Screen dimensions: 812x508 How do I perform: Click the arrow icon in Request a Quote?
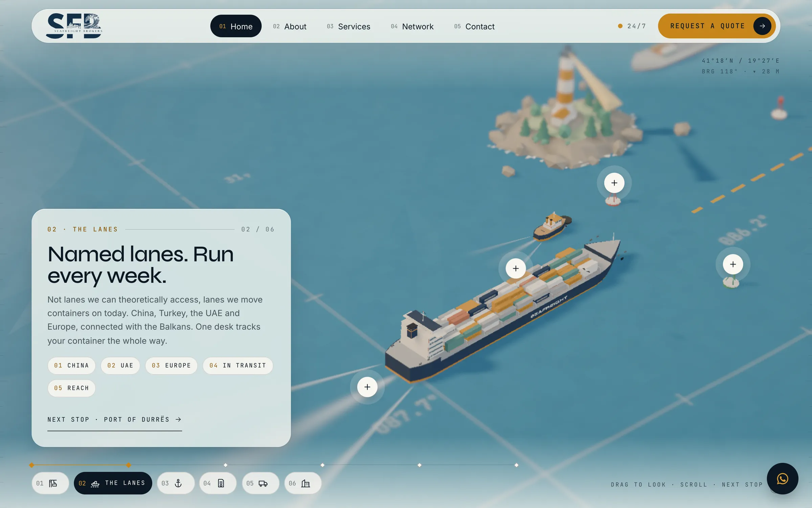tap(762, 26)
